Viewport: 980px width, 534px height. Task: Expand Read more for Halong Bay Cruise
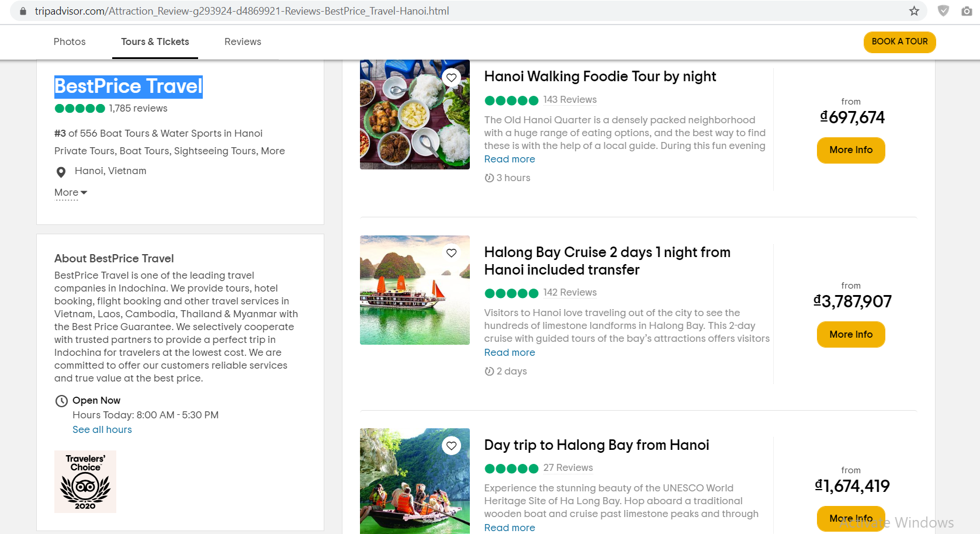[509, 352]
